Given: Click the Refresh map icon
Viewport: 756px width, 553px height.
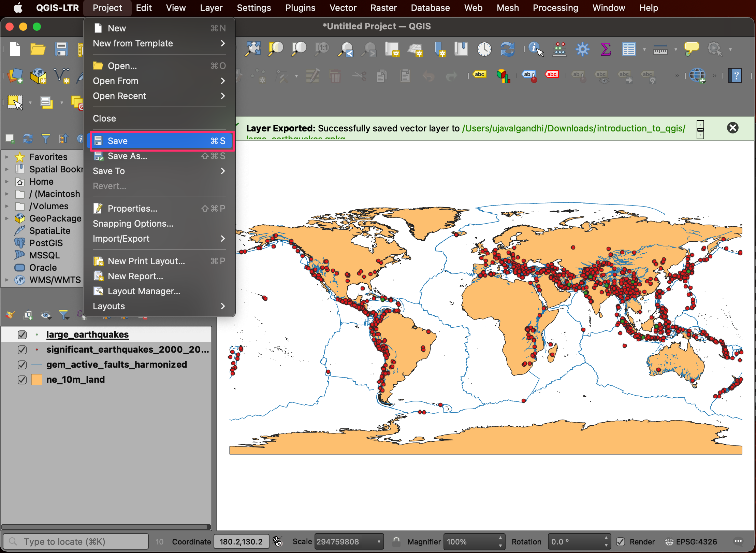Looking at the screenshot, I should coord(507,49).
